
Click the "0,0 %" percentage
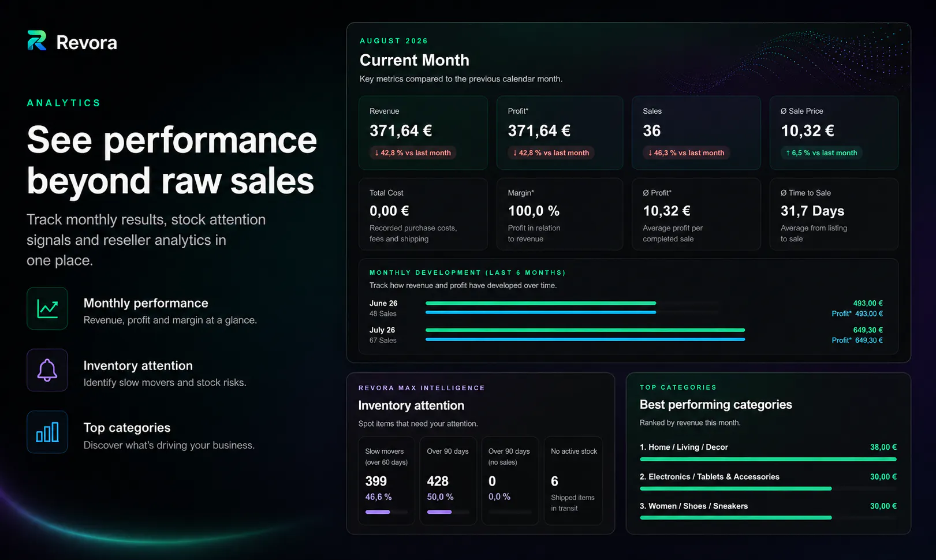pyautogui.click(x=499, y=497)
